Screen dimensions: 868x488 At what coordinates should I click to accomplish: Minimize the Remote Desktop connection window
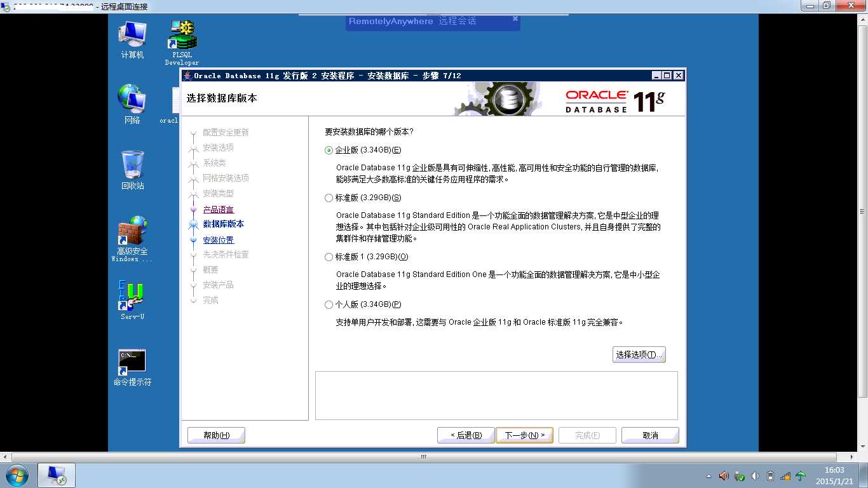[x=810, y=6]
